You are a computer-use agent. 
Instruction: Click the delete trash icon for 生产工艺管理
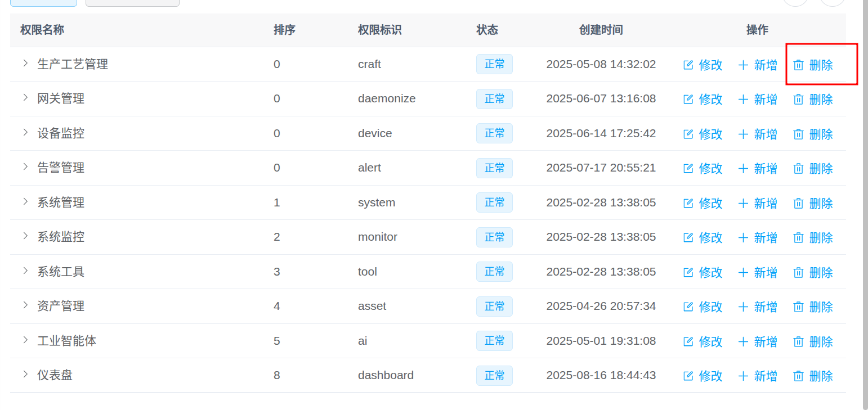click(798, 65)
